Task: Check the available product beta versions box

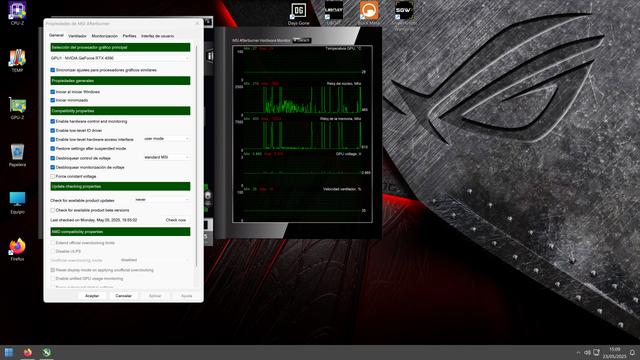Action: coord(53,210)
